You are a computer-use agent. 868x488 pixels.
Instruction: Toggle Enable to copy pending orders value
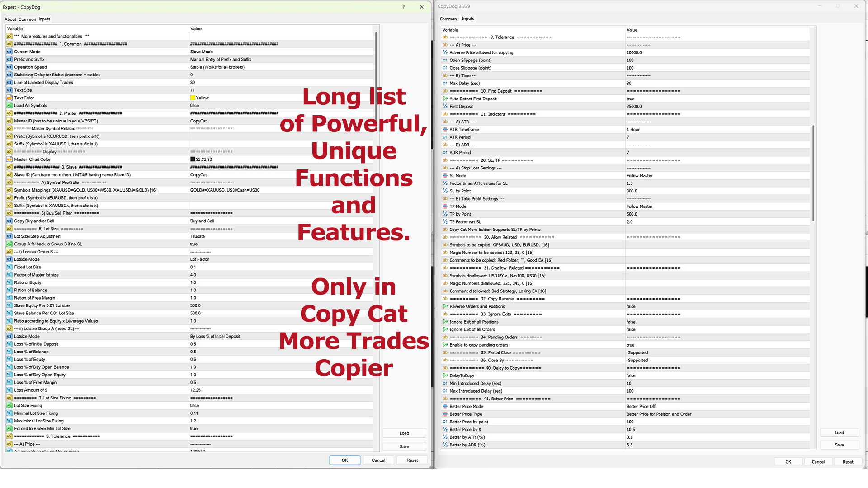[x=630, y=345]
